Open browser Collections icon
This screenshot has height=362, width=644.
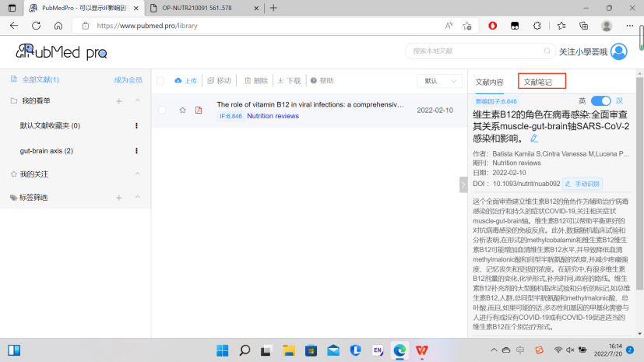pyautogui.click(x=583, y=26)
